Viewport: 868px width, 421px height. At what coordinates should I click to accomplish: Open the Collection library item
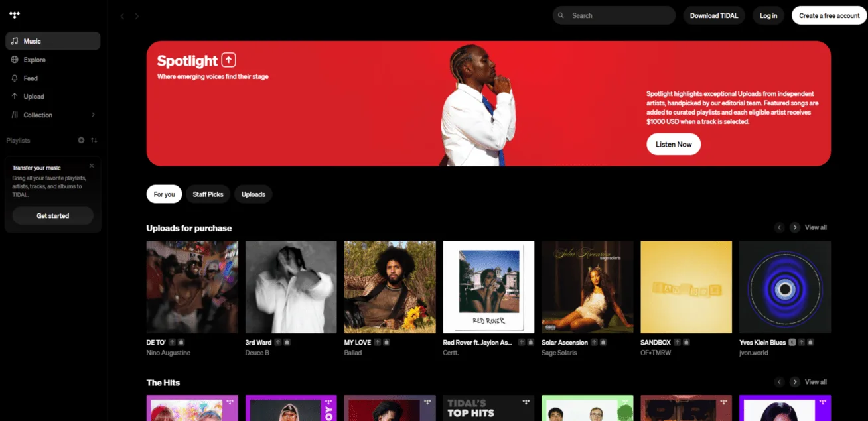click(x=53, y=115)
